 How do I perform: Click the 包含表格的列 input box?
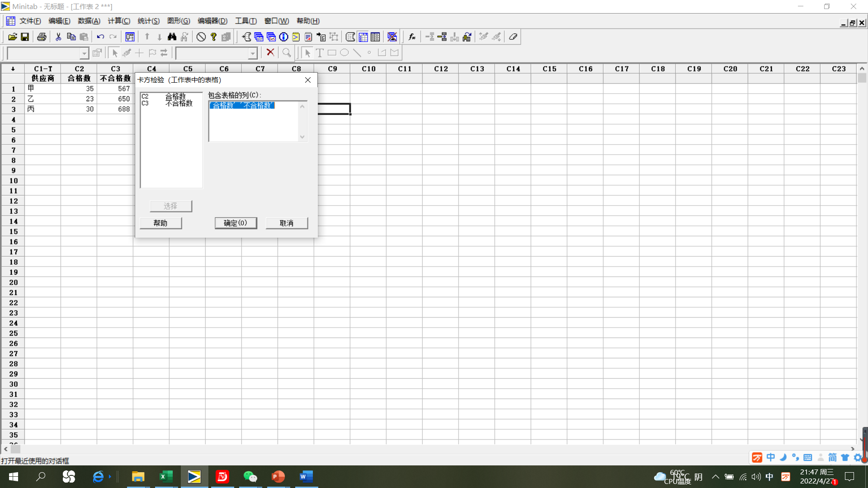pos(253,122)
